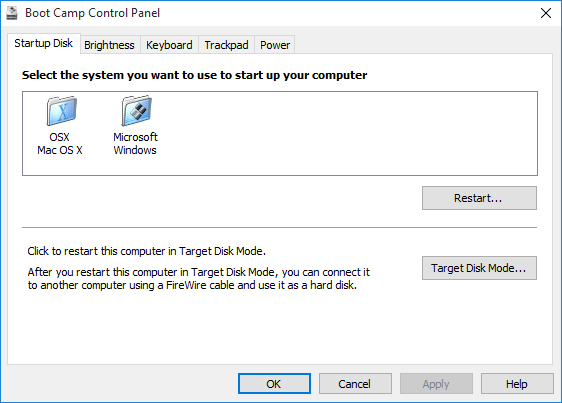The height and width of the screenshot is (403, 562).
Task: Select the OSX Mac OS X folder icon
Action: click(x=62, y=110)
